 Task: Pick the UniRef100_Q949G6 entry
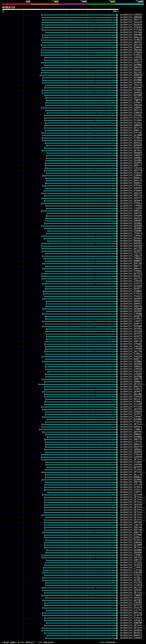click(x=131, y=93)
